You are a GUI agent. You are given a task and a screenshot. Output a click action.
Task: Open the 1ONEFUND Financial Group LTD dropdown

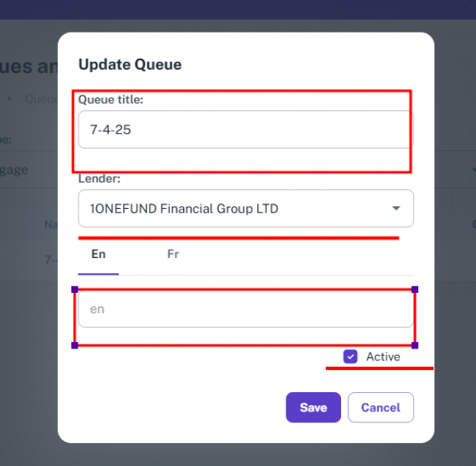click(238, 209)
